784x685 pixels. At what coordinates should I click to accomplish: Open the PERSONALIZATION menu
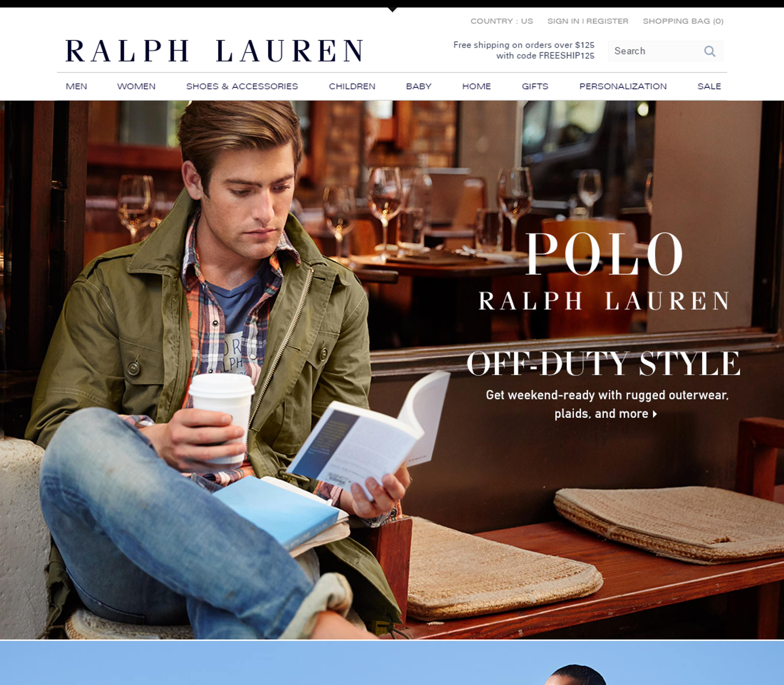point(623,86)
